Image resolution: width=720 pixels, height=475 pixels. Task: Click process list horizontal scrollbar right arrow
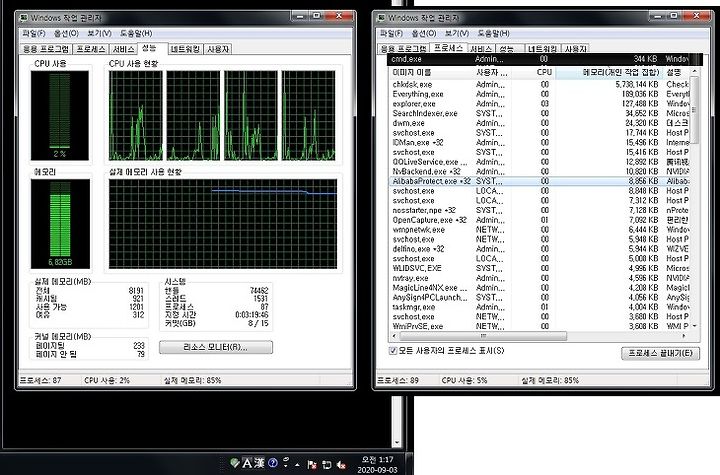[x=684, y=336]
